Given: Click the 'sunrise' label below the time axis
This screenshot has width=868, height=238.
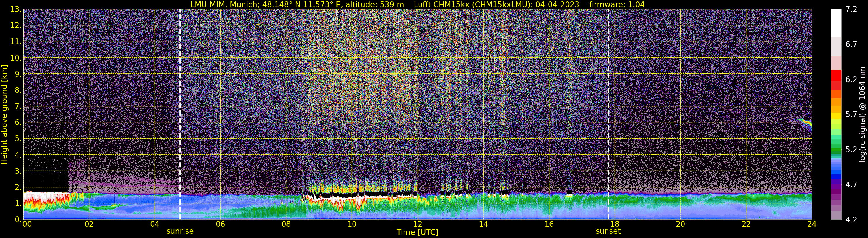Looking at the screenshot, I should click(x=180, y=231).
